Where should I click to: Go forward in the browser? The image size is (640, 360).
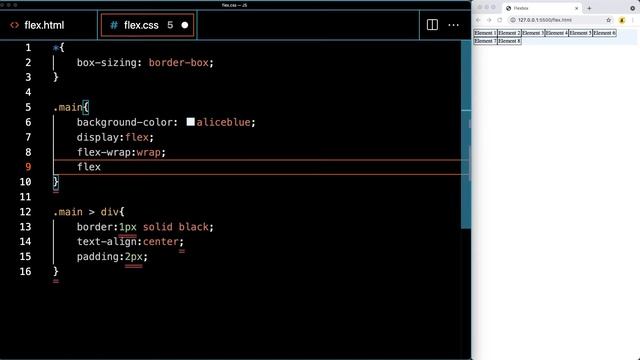489,20
